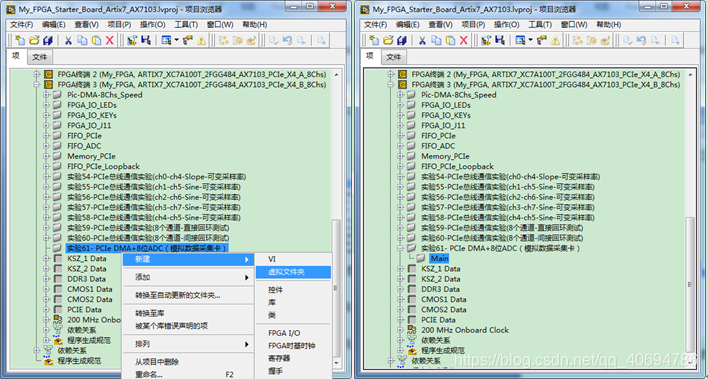The height and width of the screenshot is (379, 708).
Task: Collapse FPGA终端 3 node in left window
Action: coord(37,84)
